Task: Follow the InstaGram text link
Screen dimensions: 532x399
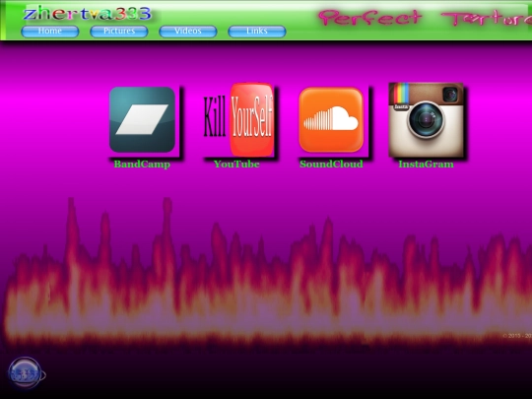Action: [x=426, y=165]
